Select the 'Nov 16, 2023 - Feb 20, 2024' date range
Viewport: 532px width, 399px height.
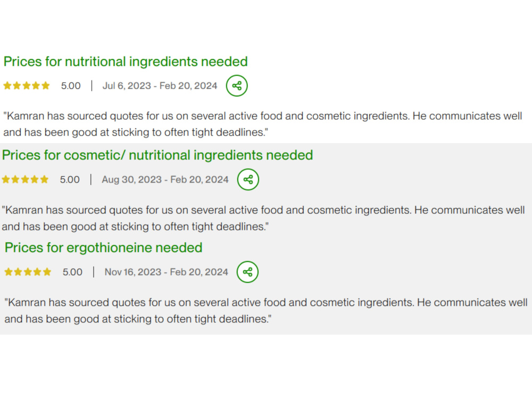pyautogui.click(x=166, y=272)
